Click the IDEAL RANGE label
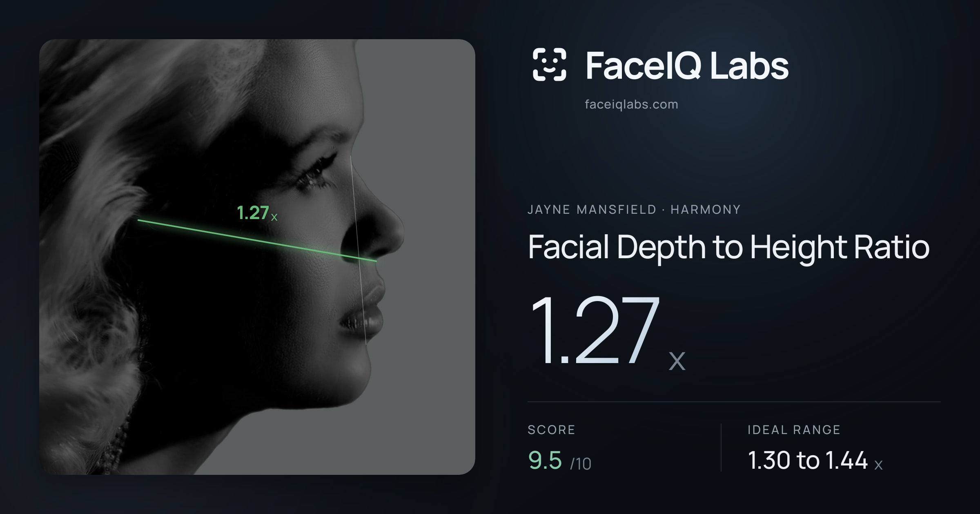 click(x=794, y=430)
